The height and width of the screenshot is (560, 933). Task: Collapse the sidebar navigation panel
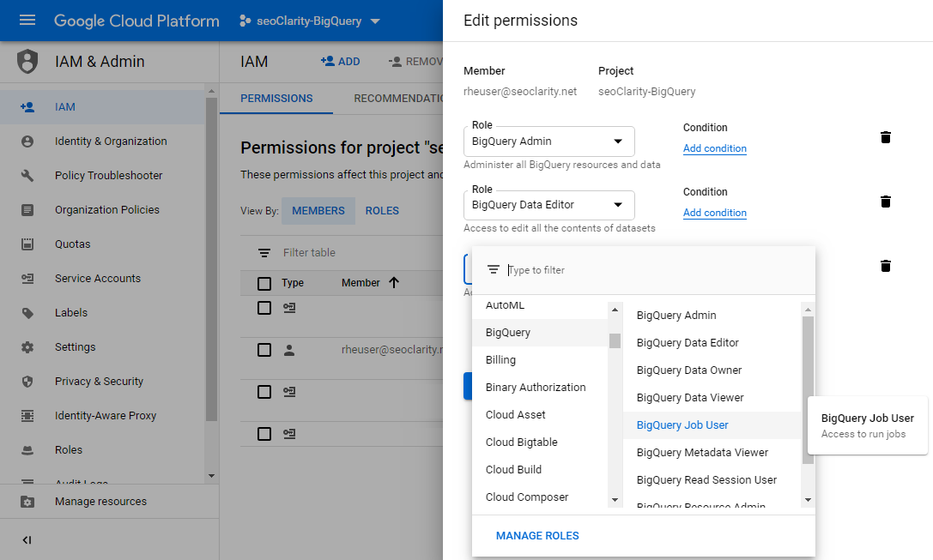27,540
